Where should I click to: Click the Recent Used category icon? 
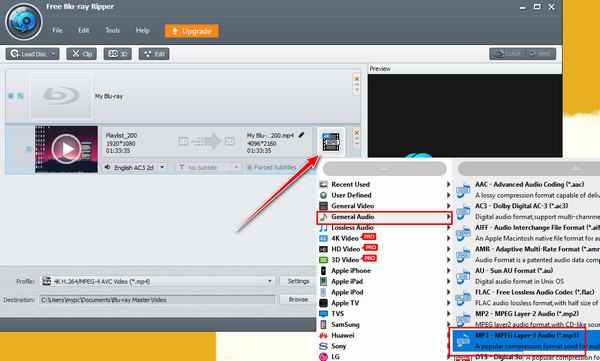pos(323,184)
